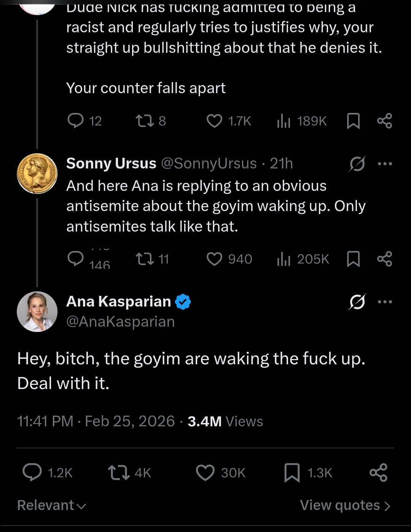Image resolution: width=411 pixels, height=532 pixels.
Task: Open more options for Ana Kasparian's post
Action: tap(385, 302)
